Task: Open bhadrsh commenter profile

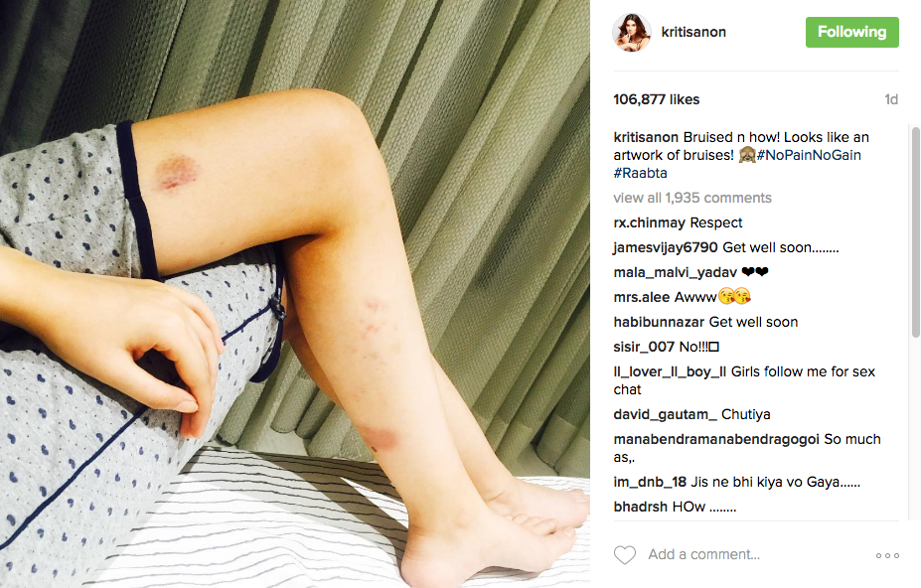Action: click(x=640, y=507)
